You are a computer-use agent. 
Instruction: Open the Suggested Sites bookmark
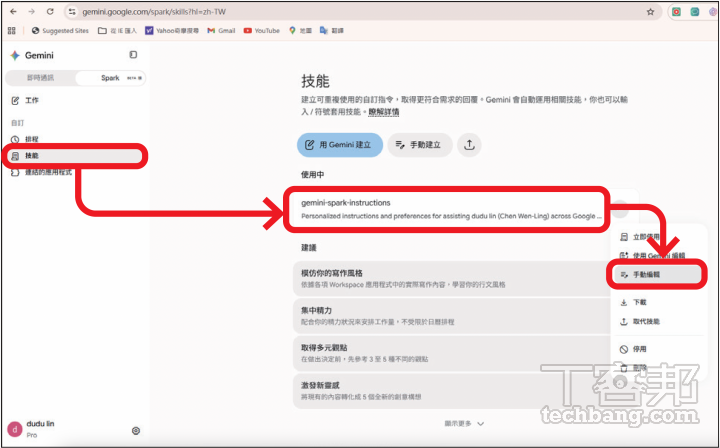60,30
